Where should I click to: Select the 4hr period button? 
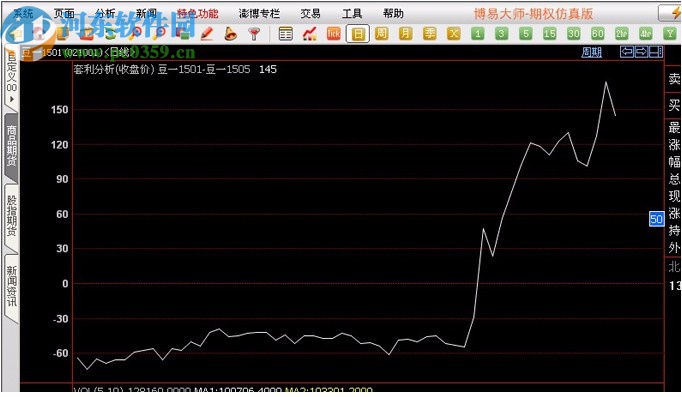tap(645, 33)
